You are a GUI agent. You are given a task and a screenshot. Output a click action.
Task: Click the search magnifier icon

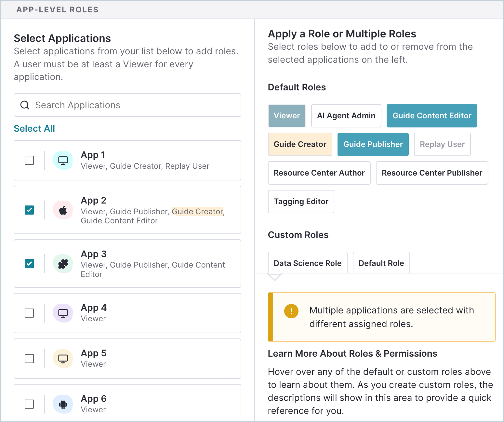pos(25,105)
